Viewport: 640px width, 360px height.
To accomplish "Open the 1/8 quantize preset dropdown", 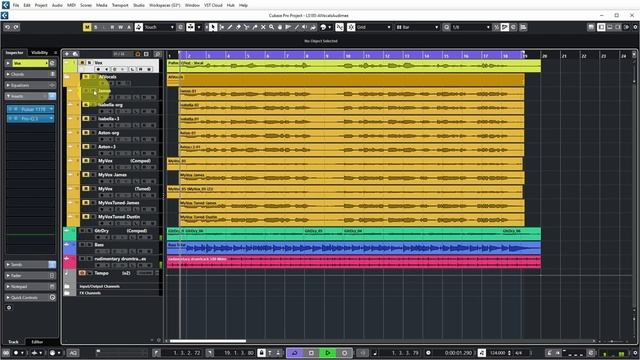I will tap(471, 27).
